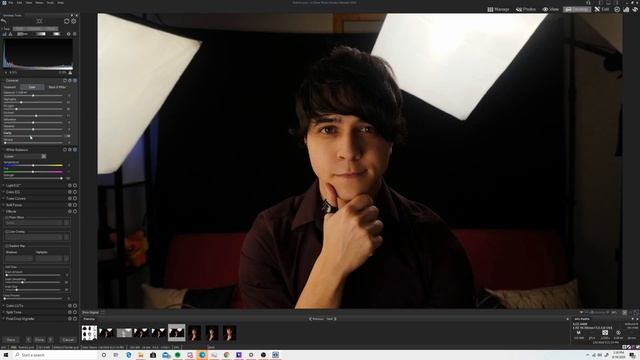Viewport: 640px width, 360px height.
Task: Toggle Light EQ group on or off
Action: (75, 185)
